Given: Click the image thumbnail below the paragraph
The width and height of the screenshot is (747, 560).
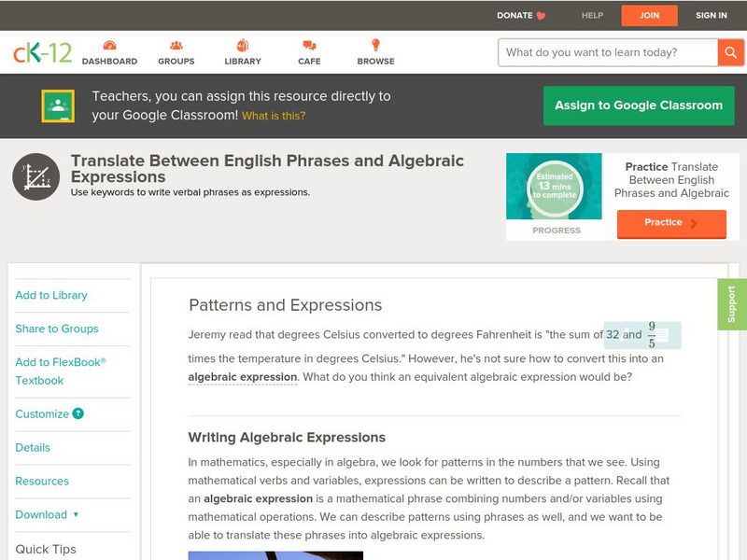Looking at the screenshot, I should 275,555.
